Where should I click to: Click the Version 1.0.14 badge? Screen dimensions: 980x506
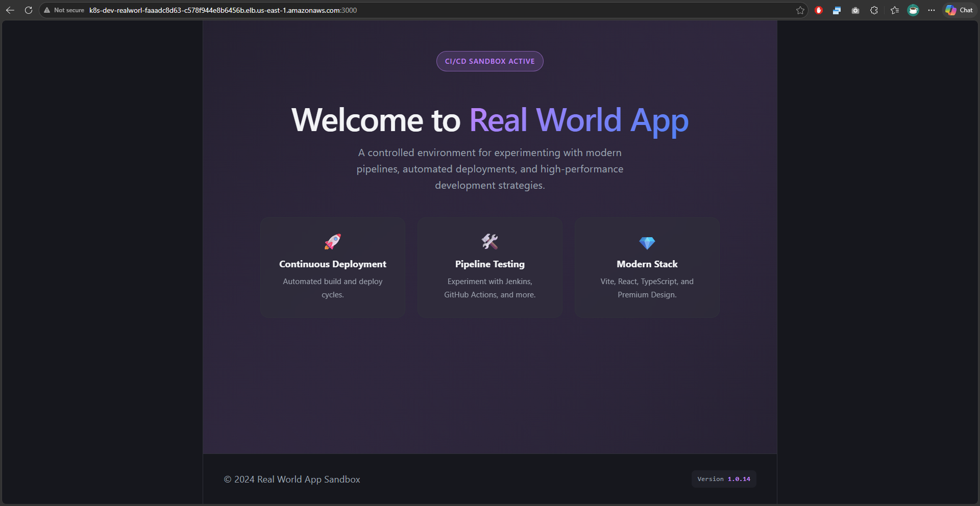tap(724, 479)
